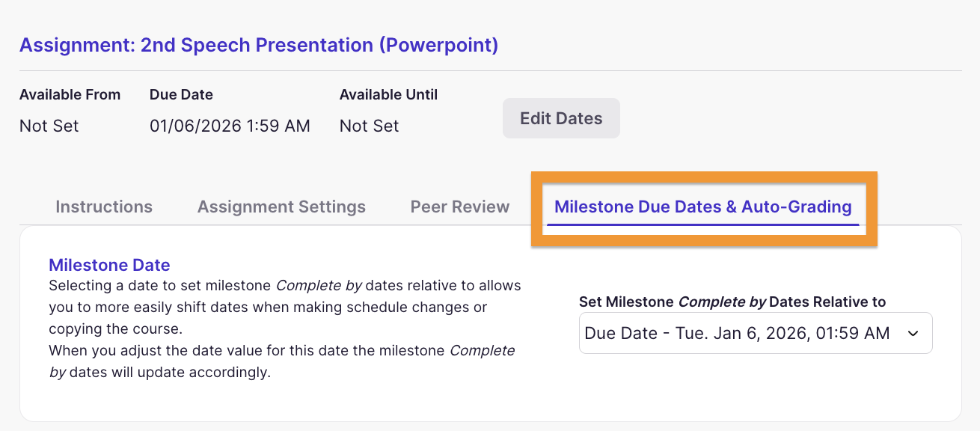Click the Edit Dates button

point(561,118)
